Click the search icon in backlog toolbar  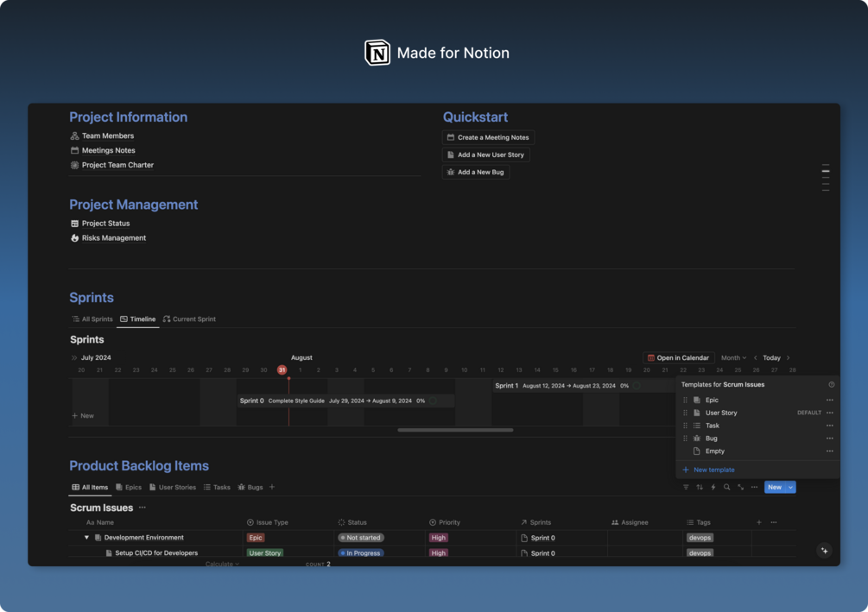point(727,487)
